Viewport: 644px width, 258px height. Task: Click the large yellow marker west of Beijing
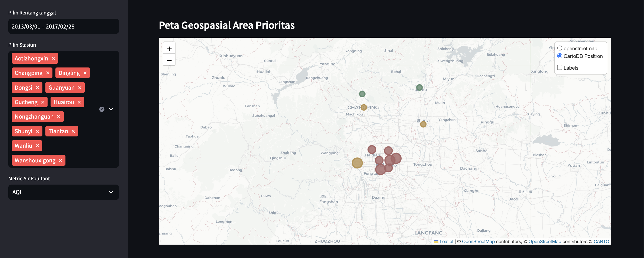(357, 163)
